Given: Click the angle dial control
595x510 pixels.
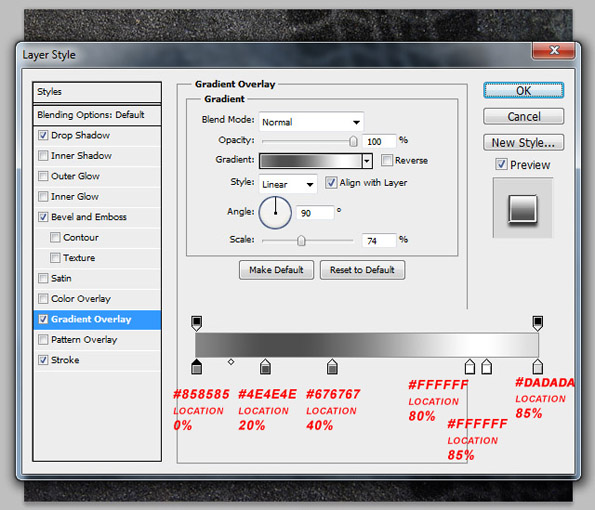Looking at the screenshot, I should pos(275,213).
